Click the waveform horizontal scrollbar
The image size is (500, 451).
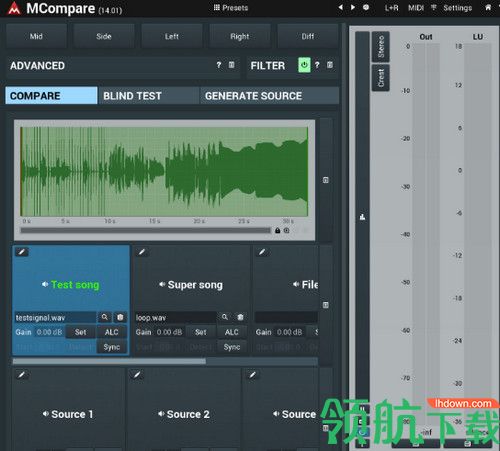click(145, 230)
